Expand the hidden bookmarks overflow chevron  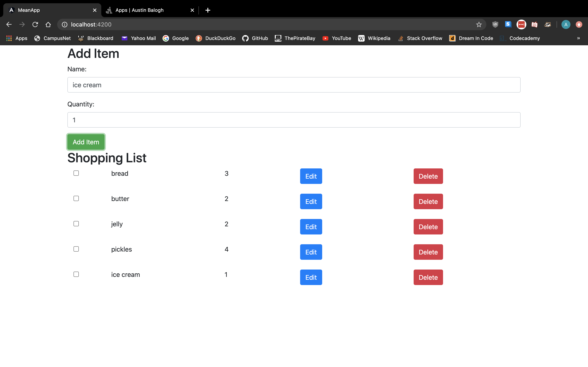(578, 38)
